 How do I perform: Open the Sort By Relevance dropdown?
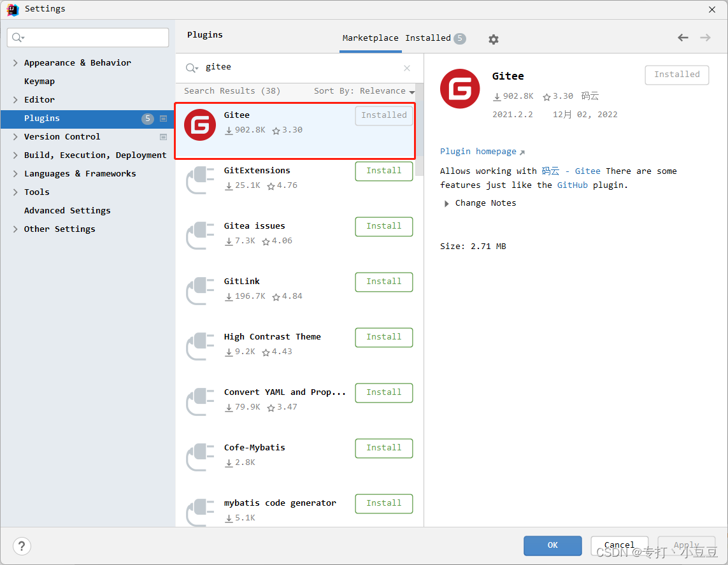point(364,91)
